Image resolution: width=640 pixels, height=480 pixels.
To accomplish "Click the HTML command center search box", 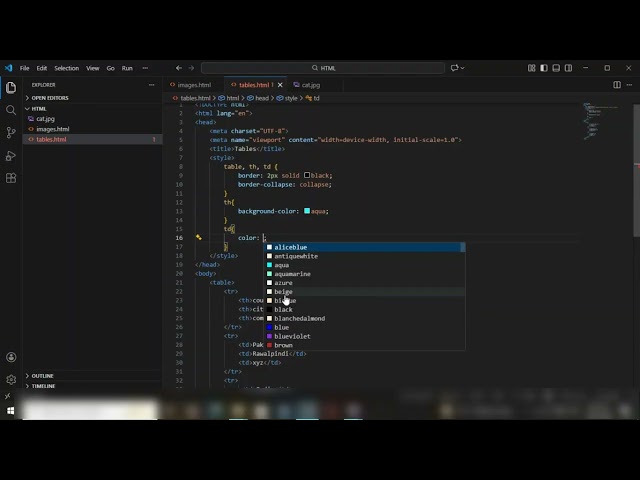I will coord(323,68).
